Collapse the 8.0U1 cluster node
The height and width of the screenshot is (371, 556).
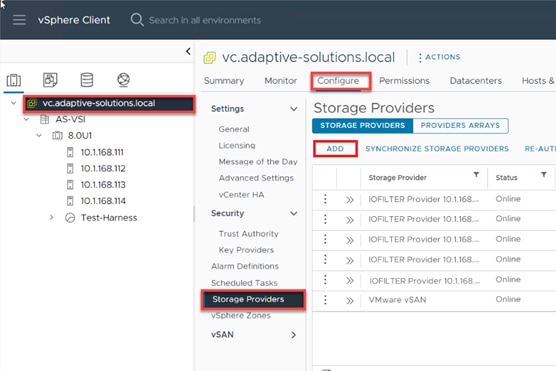tap(39, 135)
